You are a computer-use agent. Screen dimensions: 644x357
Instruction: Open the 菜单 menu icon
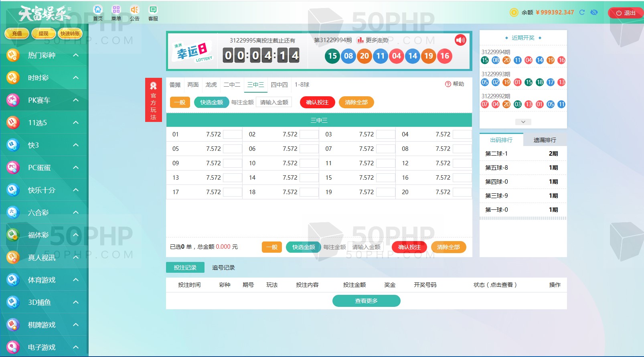(116, 10)
